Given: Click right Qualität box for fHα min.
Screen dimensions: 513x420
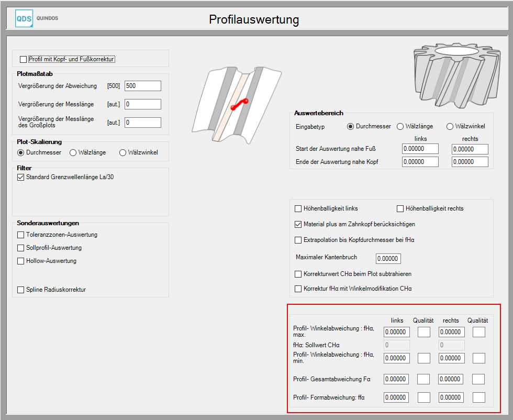Looking at the screenshot, I should pyautogui.click(x=479, y=358).
